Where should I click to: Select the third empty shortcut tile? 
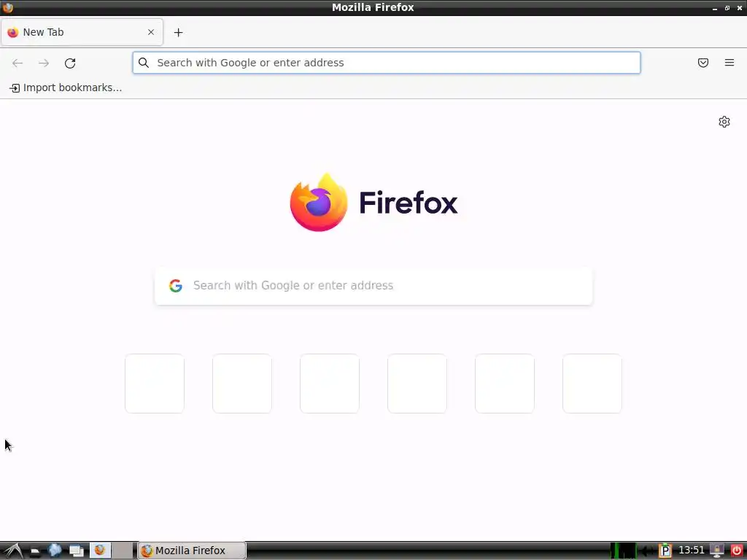click(x=330, y=384)
